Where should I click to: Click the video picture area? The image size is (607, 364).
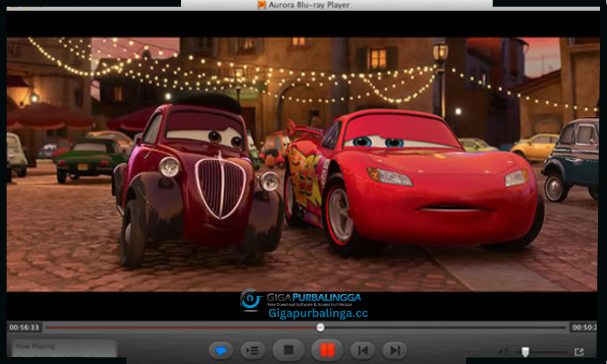(x=302, y=164)
